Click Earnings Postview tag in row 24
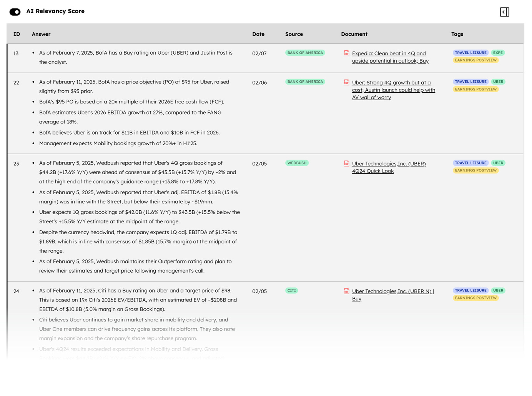The height and width of the screenshot is (396, 532). (x=475, y=298)
